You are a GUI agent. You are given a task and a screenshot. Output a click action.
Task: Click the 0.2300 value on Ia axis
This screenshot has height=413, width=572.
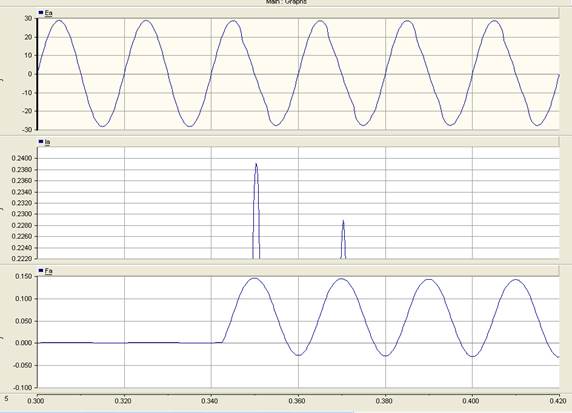coord(22,214)
